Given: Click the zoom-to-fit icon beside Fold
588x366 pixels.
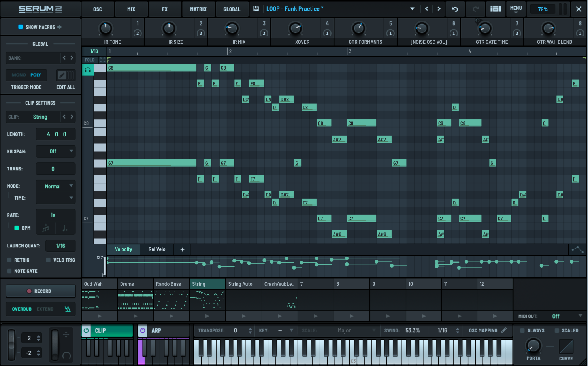Looking at the screenshot, I should click(x=102, y=60).
